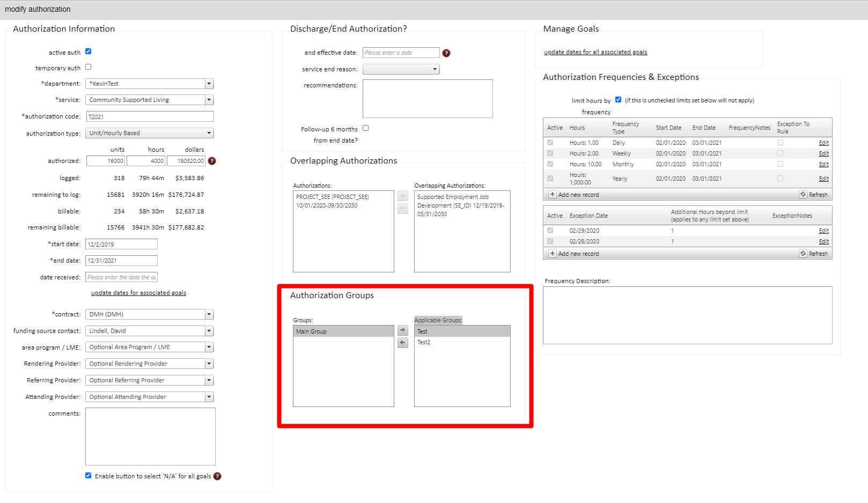Image resolution: width=868 pixels, height=503 pixels.
Task: Click the right arrow in Overlapping Authorizations
Action: pos(403,196)
